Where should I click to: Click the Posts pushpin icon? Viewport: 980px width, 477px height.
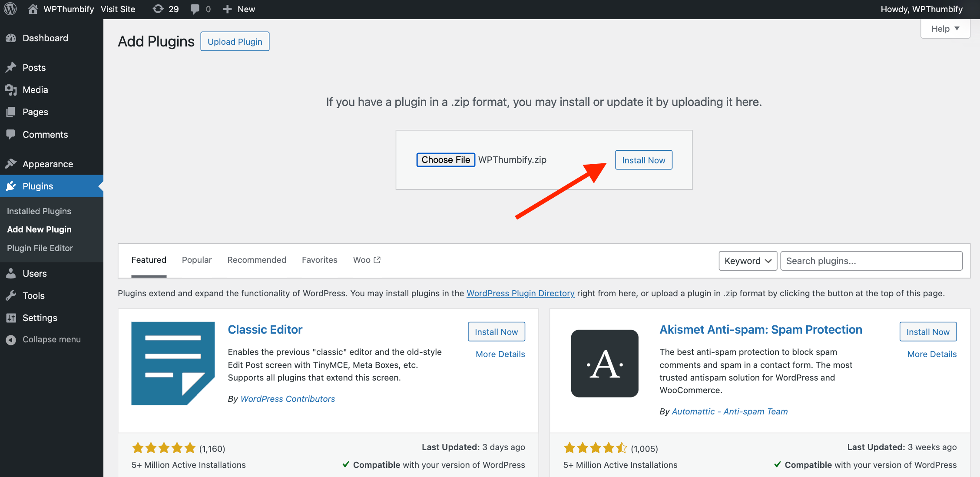pyautogui.click(x=11, y=68)
